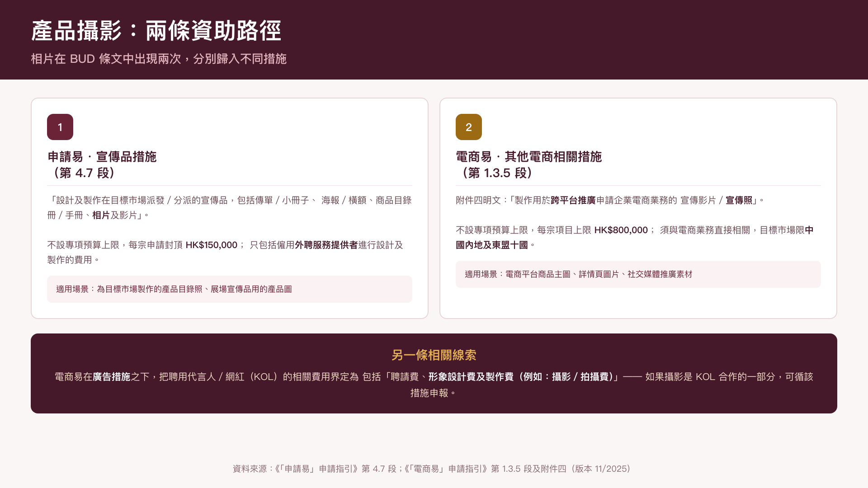Click heading 電商易 · 其他電商相關措施（第 1.3.5 段）
Viewport: 868px width, 488px height.
pyautogui.click(x=529, y=165)
